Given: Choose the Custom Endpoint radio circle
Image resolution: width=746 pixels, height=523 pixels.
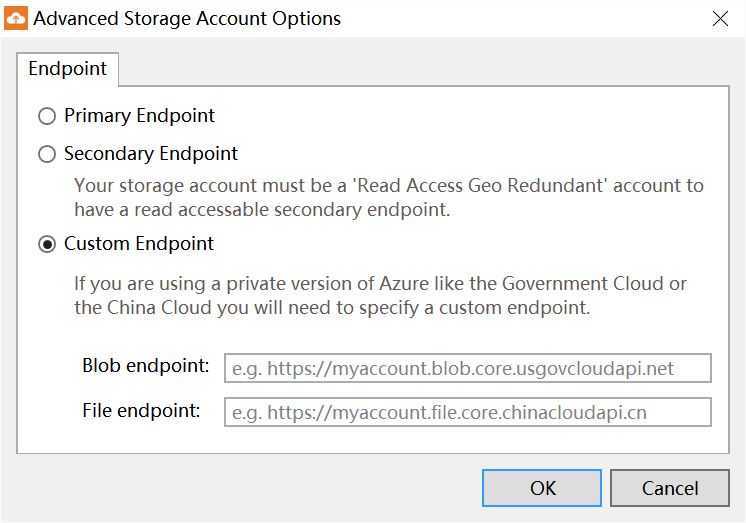Looking at the screenshot, I should tap(47, 244).
